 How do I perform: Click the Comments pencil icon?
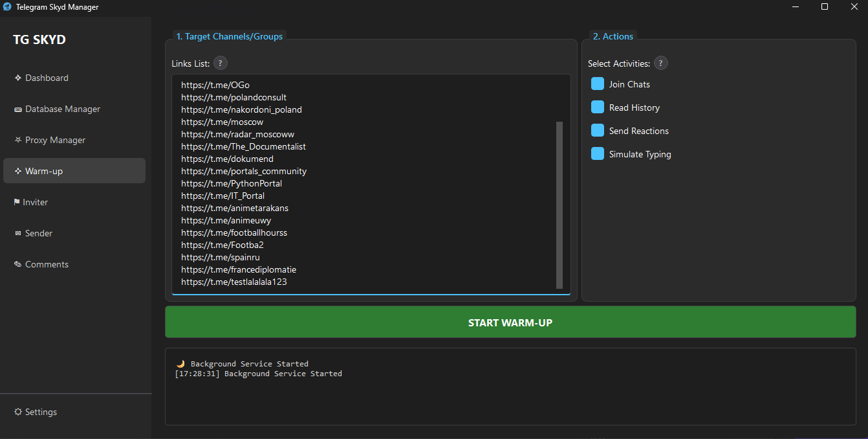pos(18,264)
